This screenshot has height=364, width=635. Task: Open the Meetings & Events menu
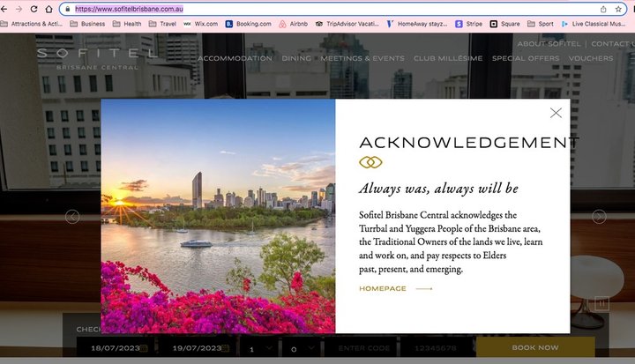tap(362, 58)
